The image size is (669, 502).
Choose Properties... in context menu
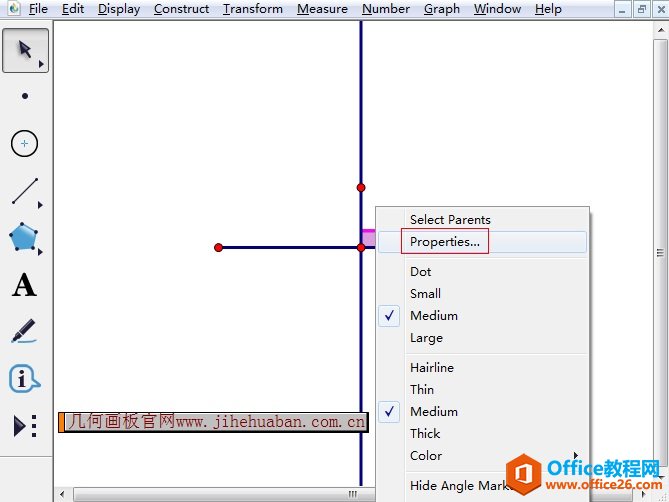pyautogui.click(x=483, y=242)
